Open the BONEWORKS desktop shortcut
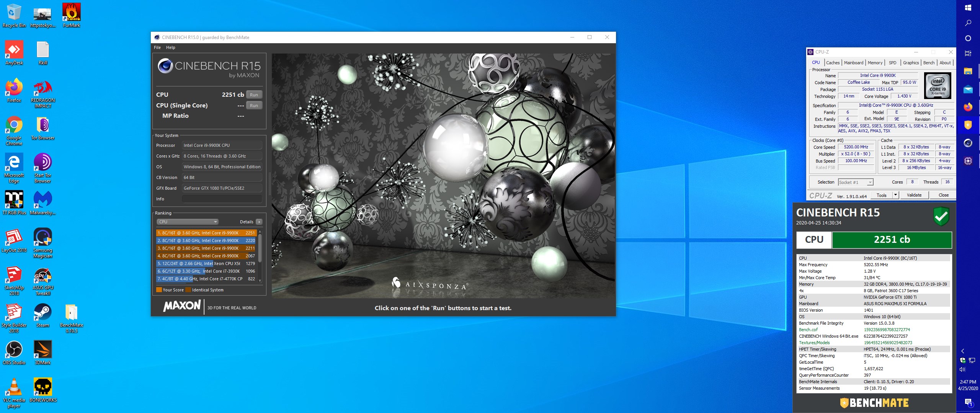 point(43,390)
